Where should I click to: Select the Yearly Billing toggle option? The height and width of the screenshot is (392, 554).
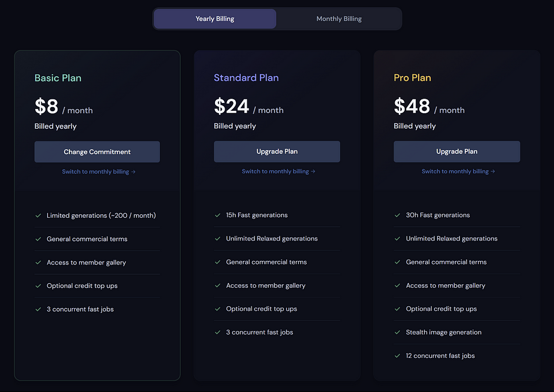click(x=215, y=19)
